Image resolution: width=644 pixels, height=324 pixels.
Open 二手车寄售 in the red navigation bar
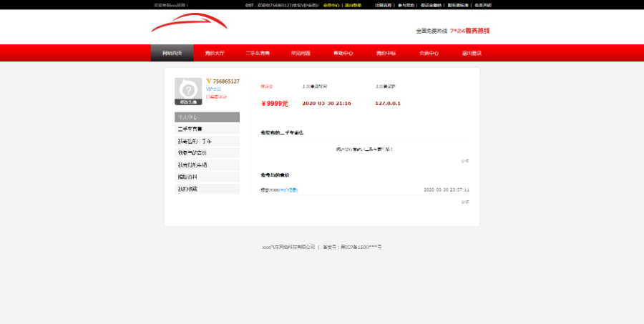click(258, 53)
